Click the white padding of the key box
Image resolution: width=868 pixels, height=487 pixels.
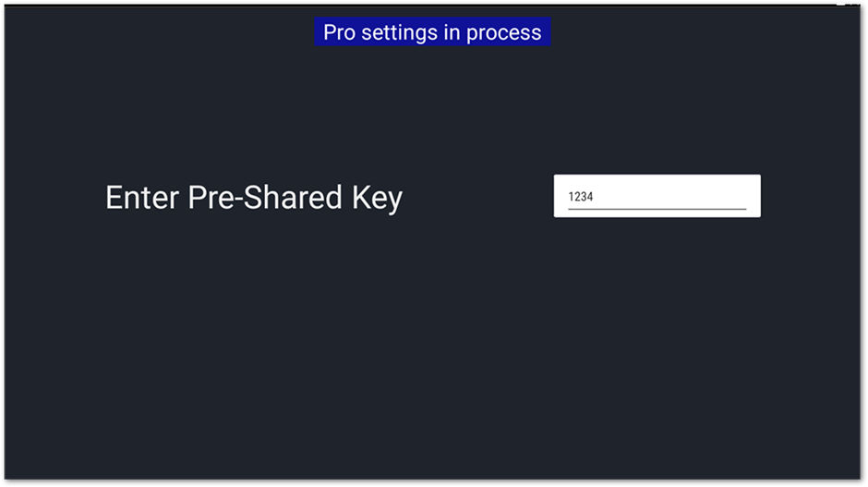[x=657, y=180]
